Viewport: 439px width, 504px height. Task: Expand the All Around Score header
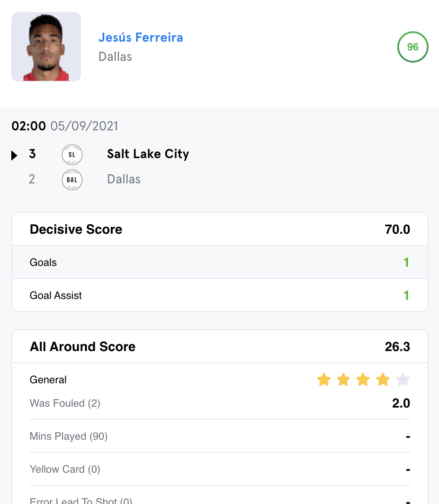coord(219,347)
